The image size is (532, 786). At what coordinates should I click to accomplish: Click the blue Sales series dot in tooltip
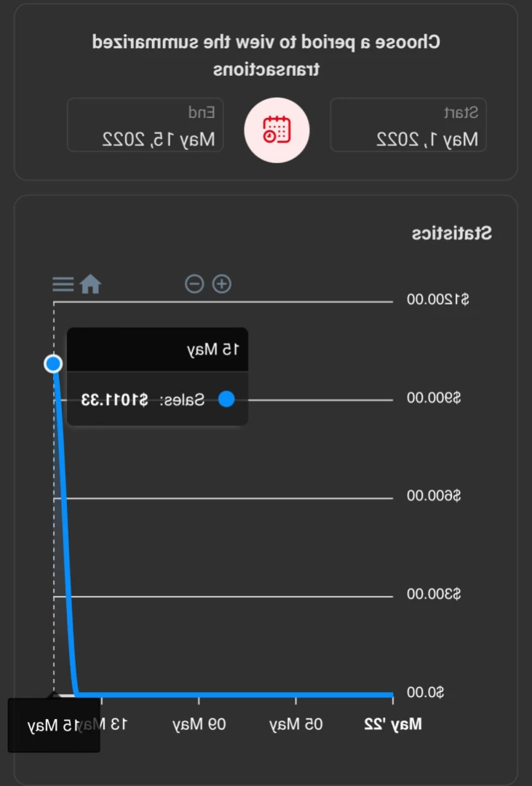click(x=226, y=399)
